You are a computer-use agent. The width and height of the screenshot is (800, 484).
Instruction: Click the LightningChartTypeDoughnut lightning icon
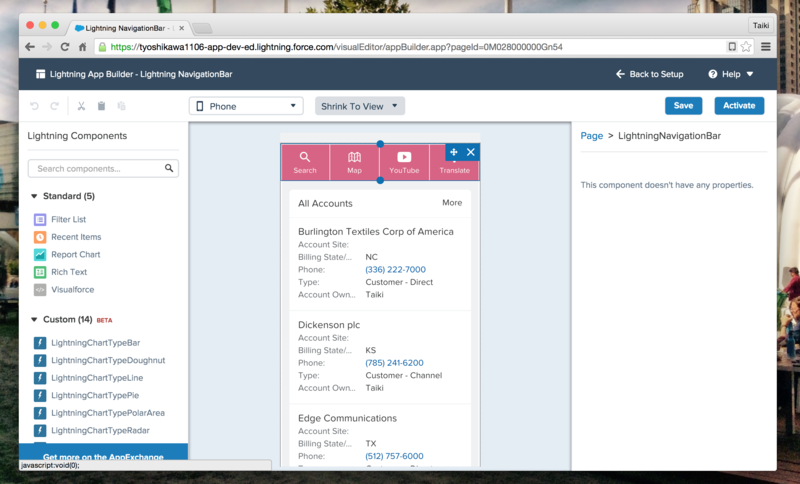click(x=40, y=361)
